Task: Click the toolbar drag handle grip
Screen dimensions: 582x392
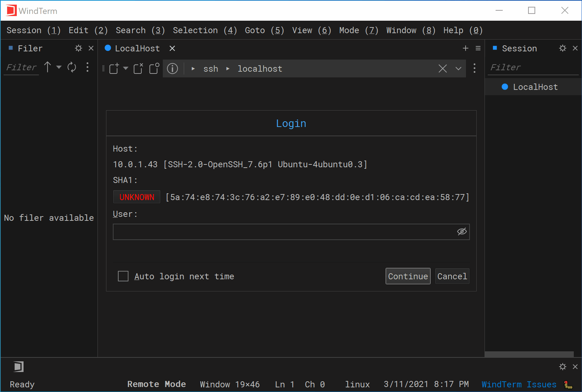Action: point(104,68)
